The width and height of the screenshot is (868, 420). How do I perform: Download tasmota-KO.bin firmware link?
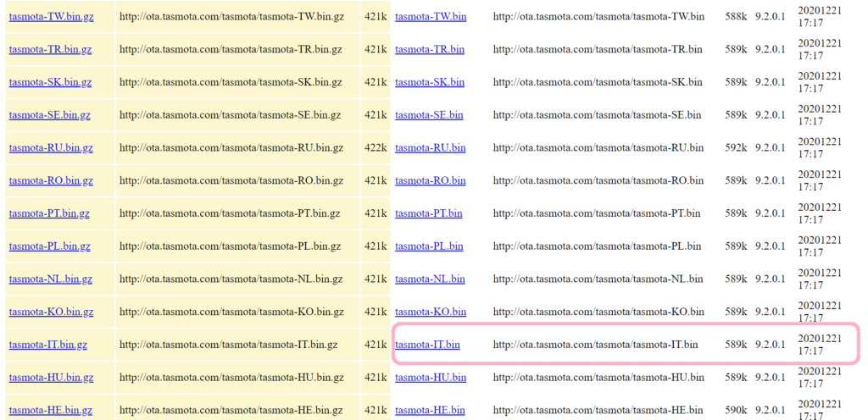431,312
